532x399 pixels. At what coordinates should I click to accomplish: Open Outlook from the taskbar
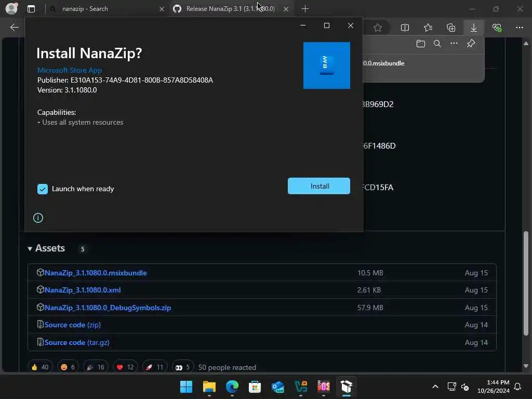[278, 387]
